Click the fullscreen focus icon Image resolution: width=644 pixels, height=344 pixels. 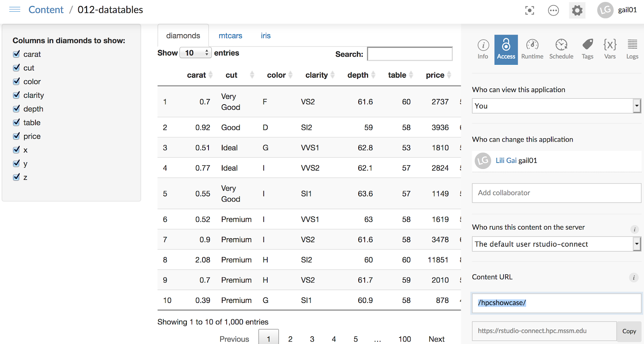tap(530, 10)
